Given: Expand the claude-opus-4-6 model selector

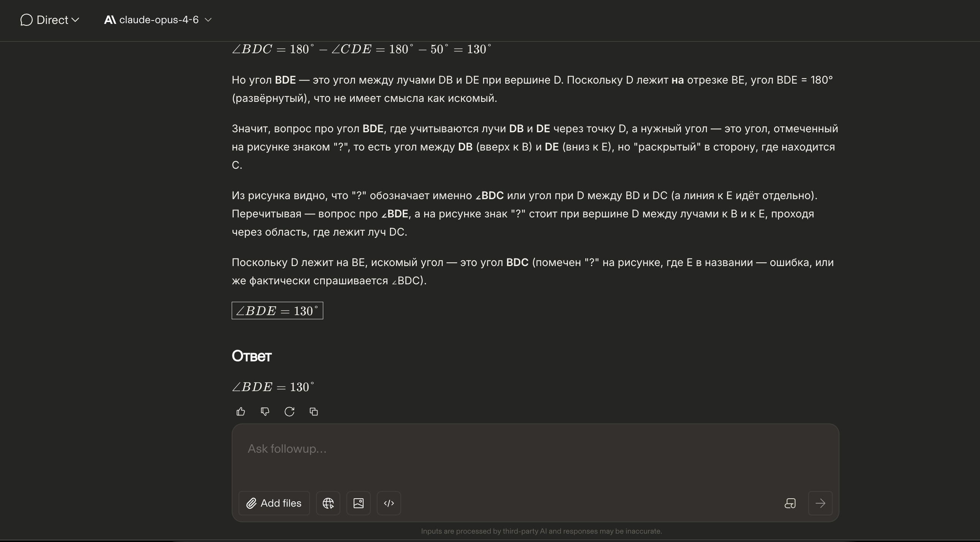Looking at the screenshot, I should point(158,20).
